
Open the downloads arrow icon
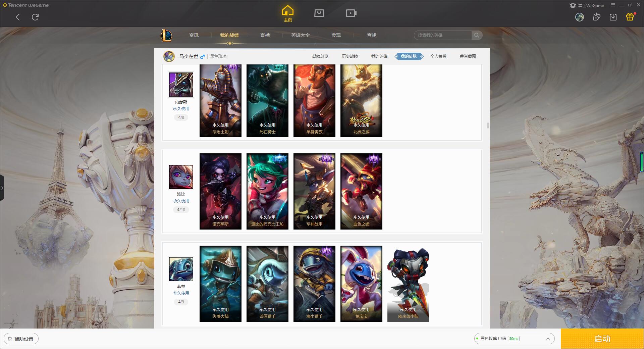click(613, 17)
